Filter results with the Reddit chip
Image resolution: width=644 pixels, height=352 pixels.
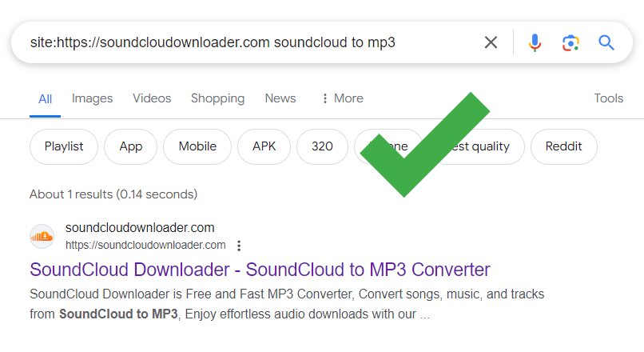click(563, 146)
